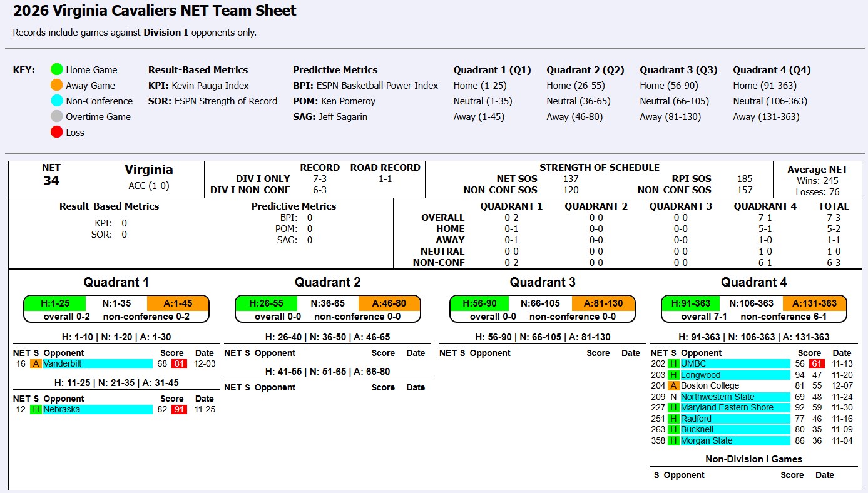
Task: Click underlined Result-Based Metrics heading in key
Action: pyautogui.click(x=198, y=70)
